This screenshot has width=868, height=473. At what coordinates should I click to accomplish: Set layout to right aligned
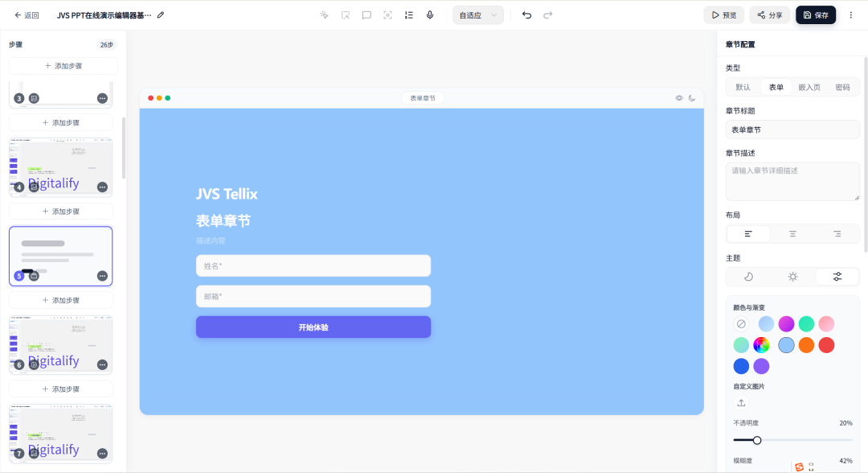[x=837, y=234]
